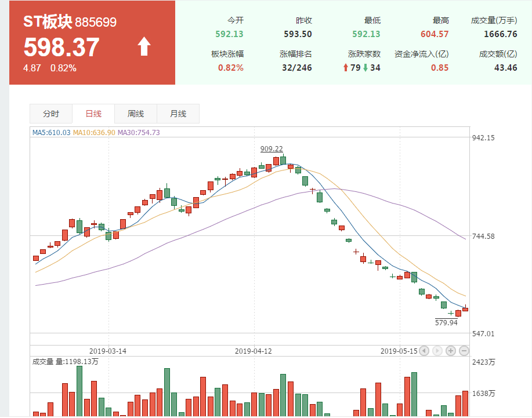
Task: Click the 今开 value 592.13
Action: 229,34
